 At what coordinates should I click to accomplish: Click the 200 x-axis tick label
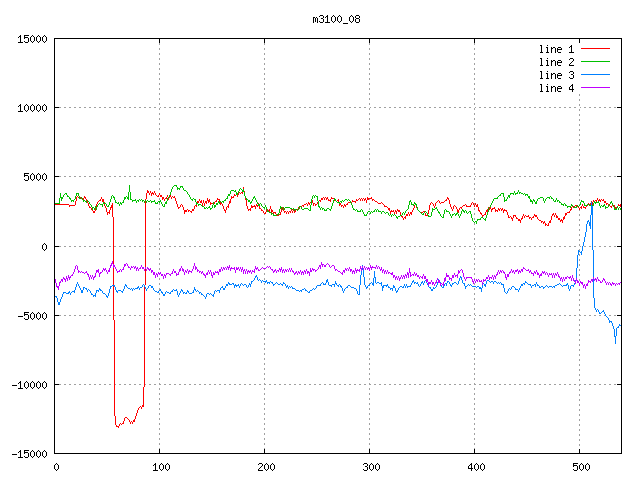265,467
